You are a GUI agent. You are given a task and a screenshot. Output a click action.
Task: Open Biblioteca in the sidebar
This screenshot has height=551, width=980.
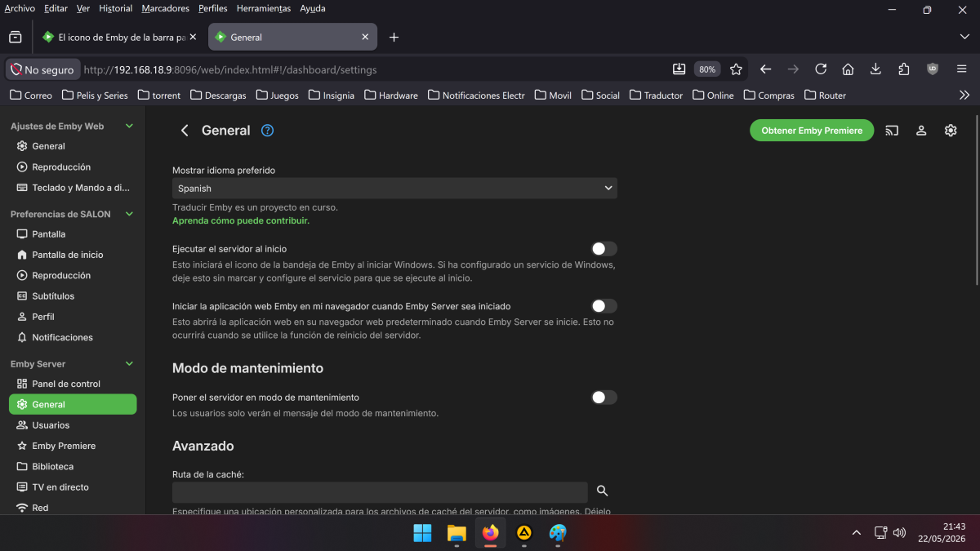pyautogui.click(x=73, y=467)
